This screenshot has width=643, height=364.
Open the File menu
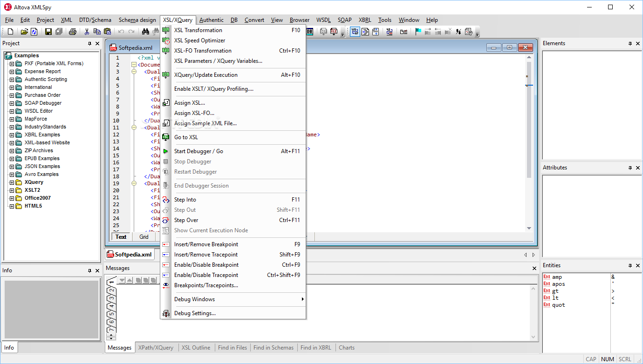tap(9, 20)
